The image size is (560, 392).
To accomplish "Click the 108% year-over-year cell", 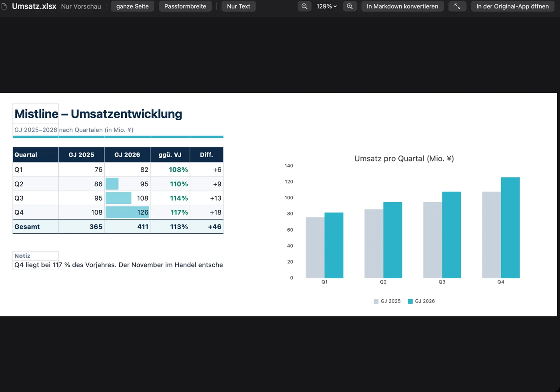I will (x=170, y=169).
